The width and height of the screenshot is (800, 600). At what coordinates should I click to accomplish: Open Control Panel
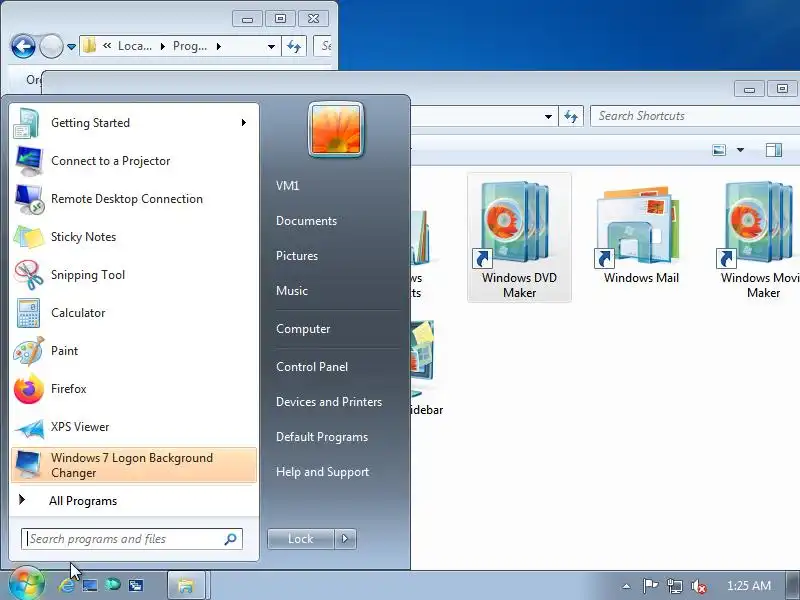(x=312, y=367)
